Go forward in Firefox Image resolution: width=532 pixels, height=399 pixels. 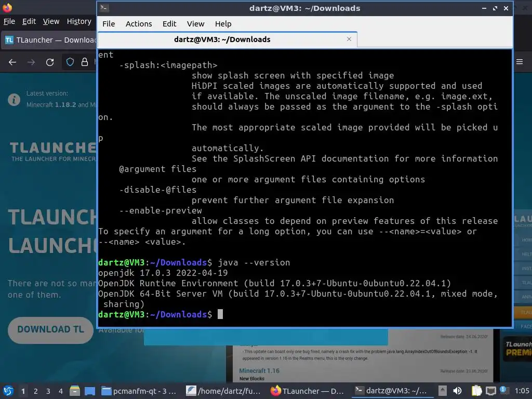(x=31, y=62)
